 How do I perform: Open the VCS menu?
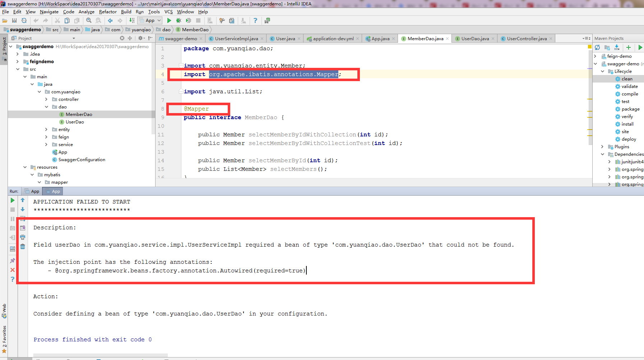(168, 12)
